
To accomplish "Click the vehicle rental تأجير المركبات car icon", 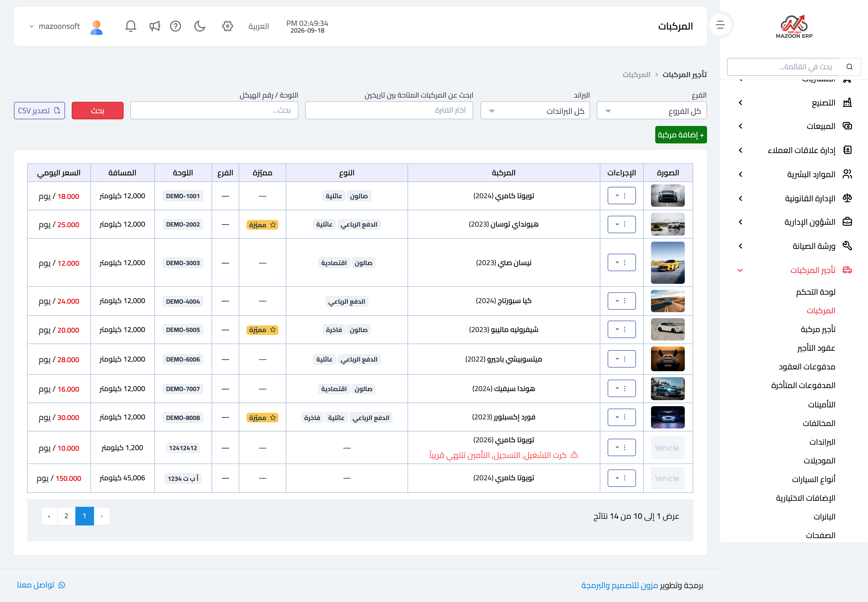I will [x=847, y=270].
